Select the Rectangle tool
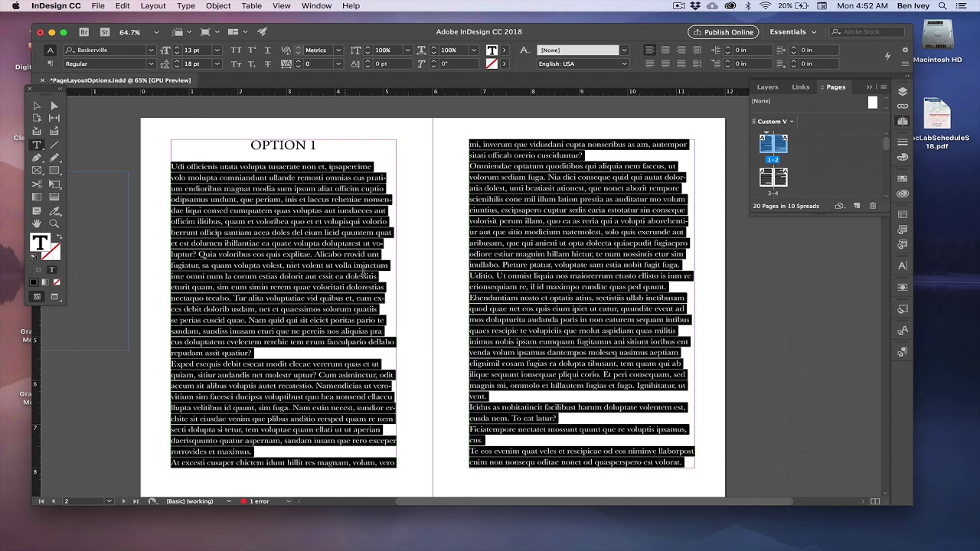The image size is (980, 551). pyautogui.click(x=54, y=171)
